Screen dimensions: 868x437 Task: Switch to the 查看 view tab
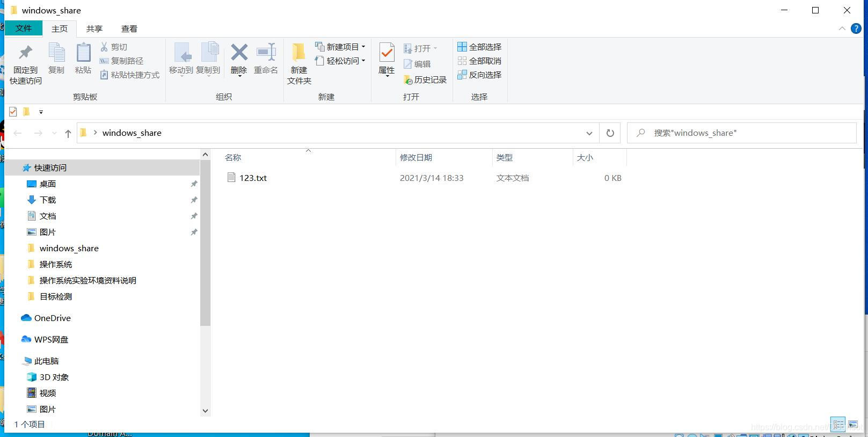click(x=129, y=28)
